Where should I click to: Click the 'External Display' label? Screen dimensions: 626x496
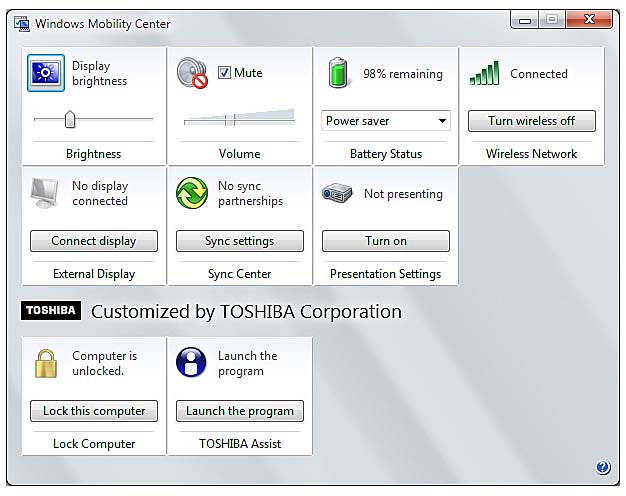tap(94, 274)
